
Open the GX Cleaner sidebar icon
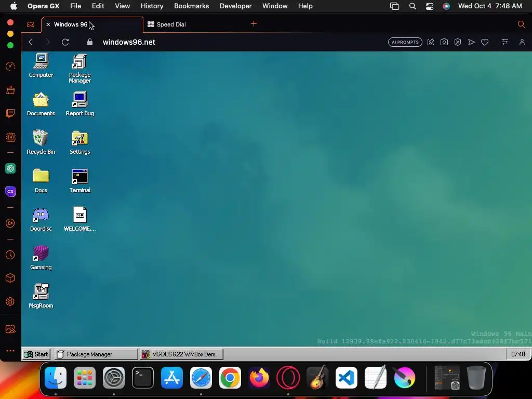tap(10, 90)
